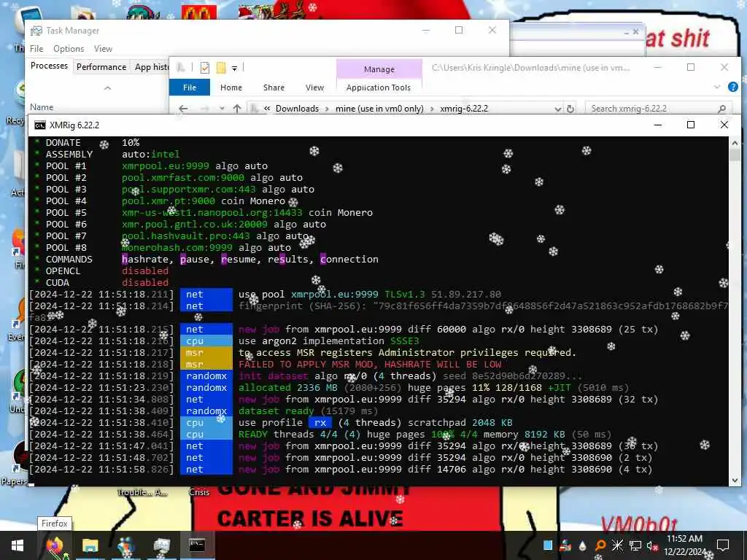Expand the Customize Quick Access Toolbar arrow

[x=234, y=69]
